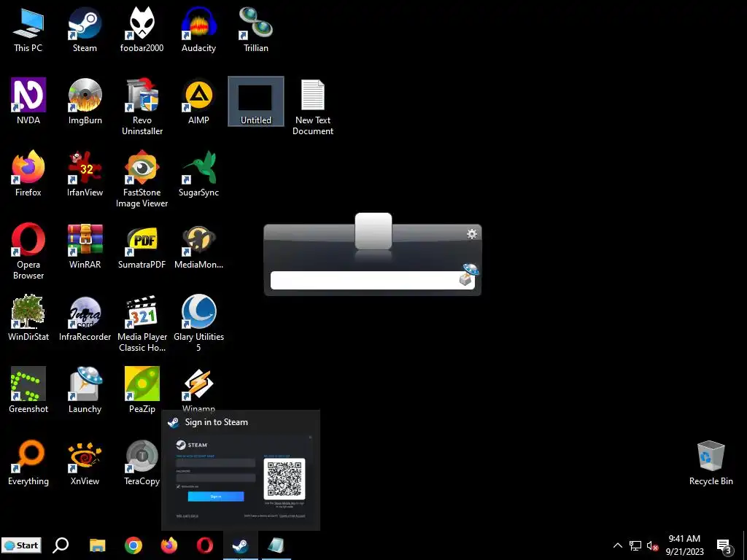
Task: Click the Glary Utilities 5 icon
Action: 198,324
